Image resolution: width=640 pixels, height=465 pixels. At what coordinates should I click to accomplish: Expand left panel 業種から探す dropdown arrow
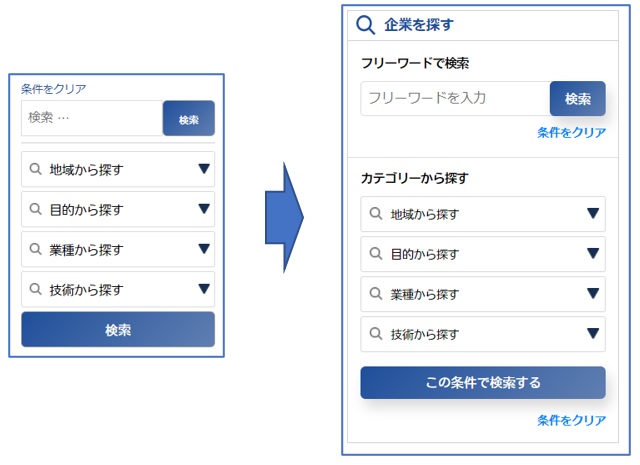(204, 249)
